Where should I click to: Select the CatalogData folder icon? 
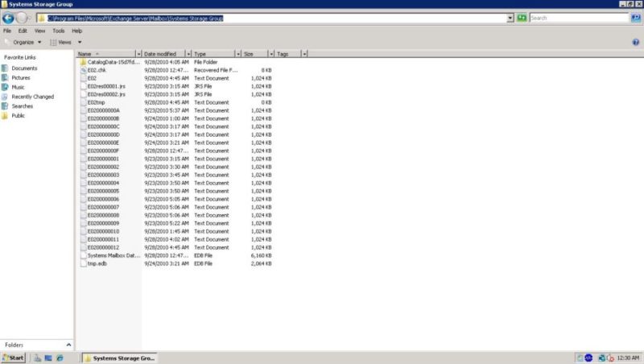click(x=83, y=62)
